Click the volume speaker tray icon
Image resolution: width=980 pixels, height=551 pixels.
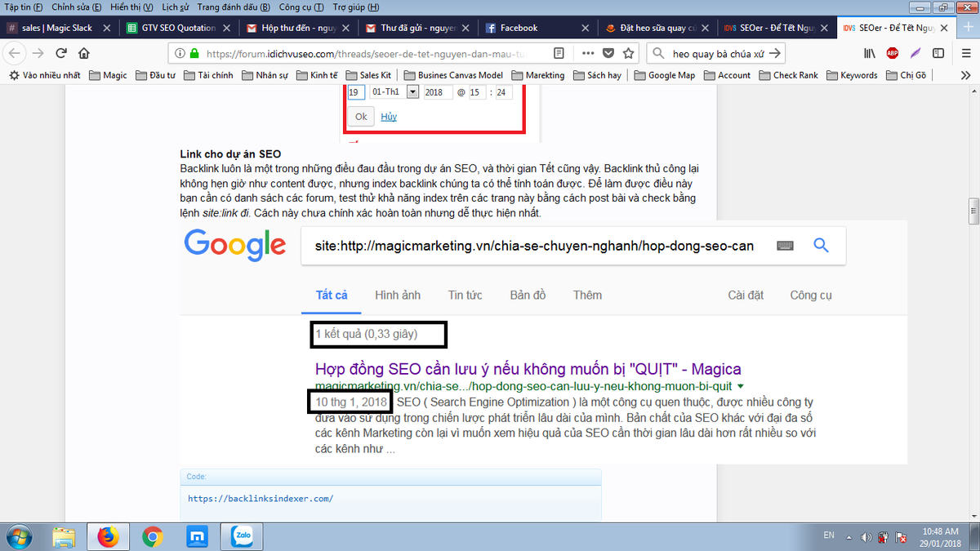(x=866, y=536)
